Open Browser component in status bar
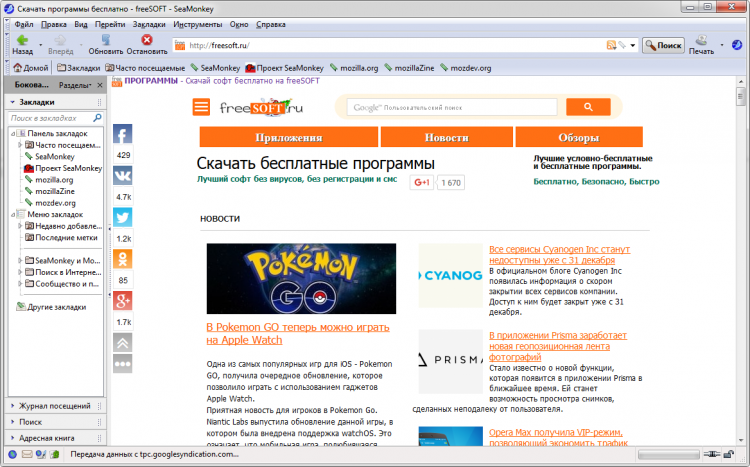 point(13,454)
